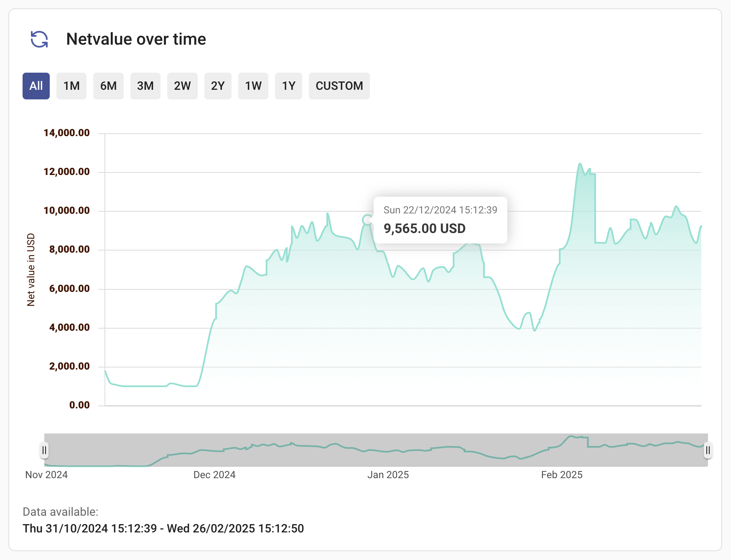
Task: Click the tooltip date Sun 22/12/2024
Action: 441,210
